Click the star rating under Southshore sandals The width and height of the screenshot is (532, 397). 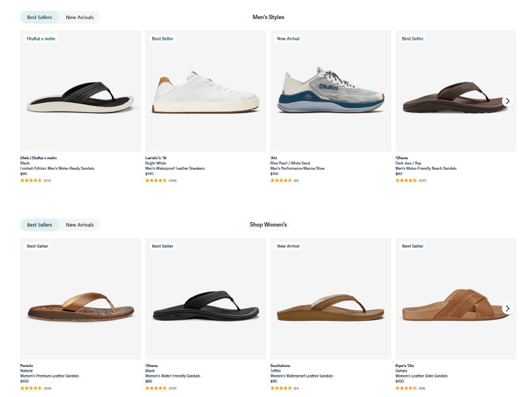[281, 388]
